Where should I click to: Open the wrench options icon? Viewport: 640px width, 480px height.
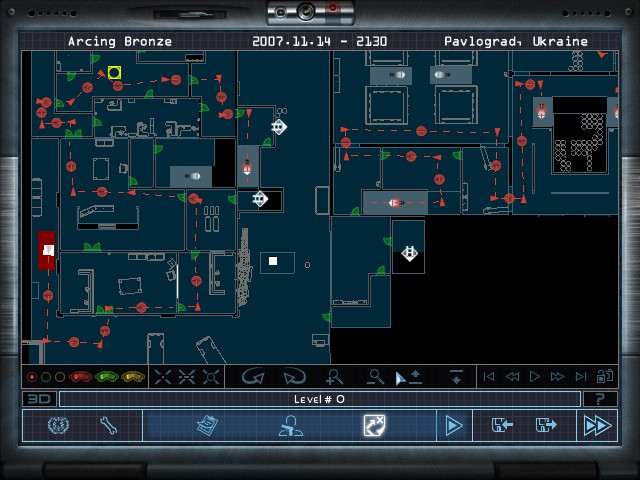tap(109, 425)
